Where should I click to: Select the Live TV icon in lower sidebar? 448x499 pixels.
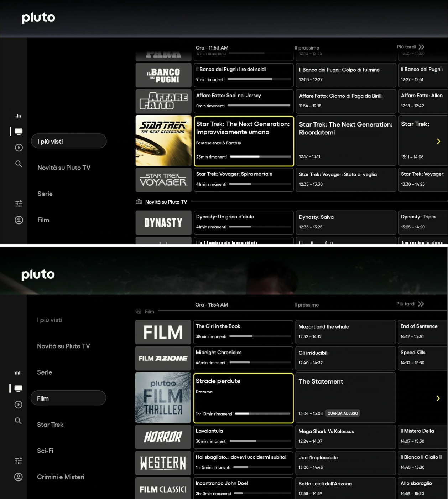pyautogui.click(x=18, y=389)
